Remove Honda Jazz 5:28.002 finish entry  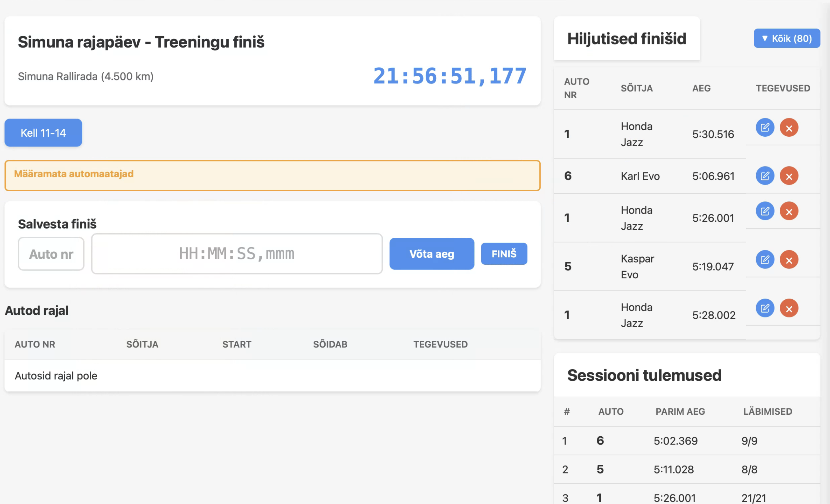pyautogui.click(x=789, y=308)
